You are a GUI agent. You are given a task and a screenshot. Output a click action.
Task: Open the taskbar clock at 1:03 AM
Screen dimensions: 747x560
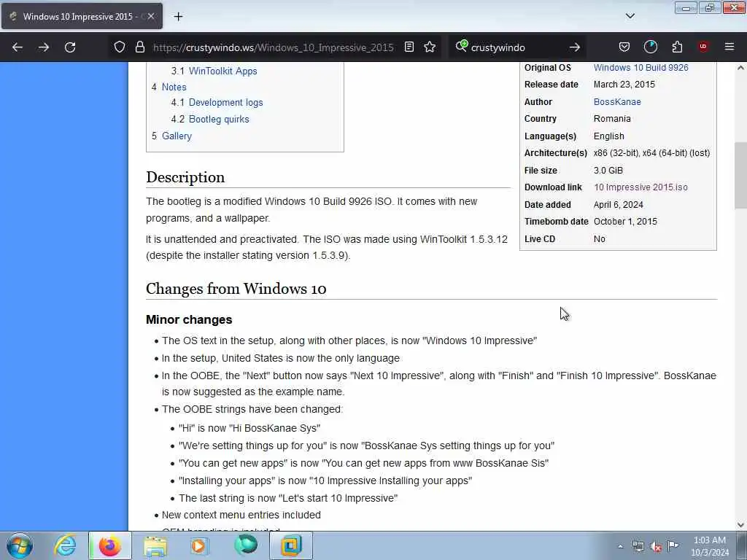point(709,546)
